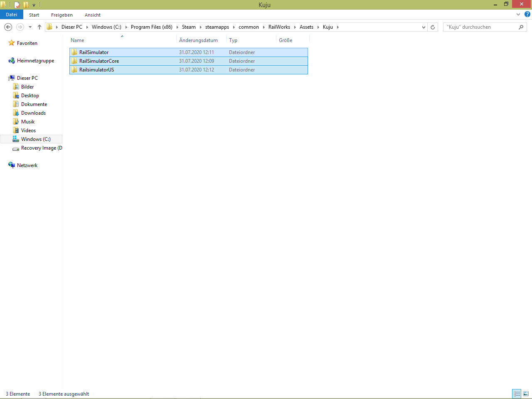The image size is (532, 399).
Task: Navigate to common in breadcrumb
Action: pyautogui.click(x=249, y=27)
